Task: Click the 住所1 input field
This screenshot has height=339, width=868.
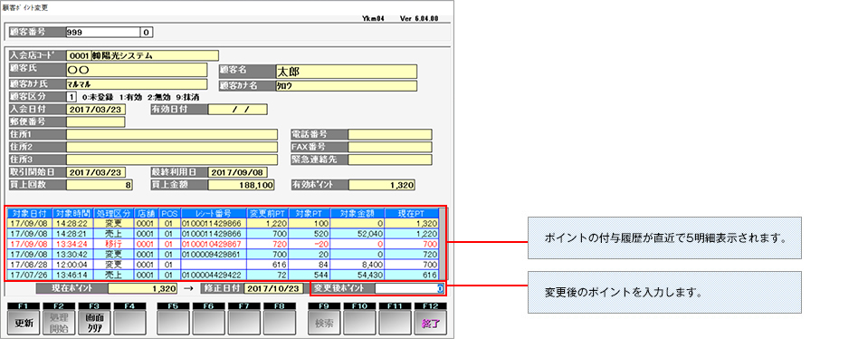Action: pyautogui.click(x=172, y=134)
